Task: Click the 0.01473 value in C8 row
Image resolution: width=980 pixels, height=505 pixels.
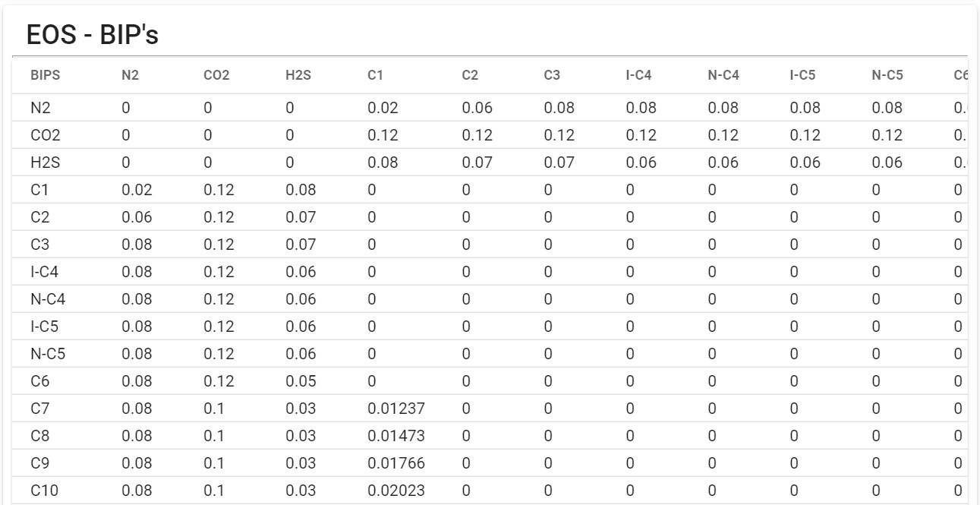Action: pyautogui.click(x=396, y=436)
